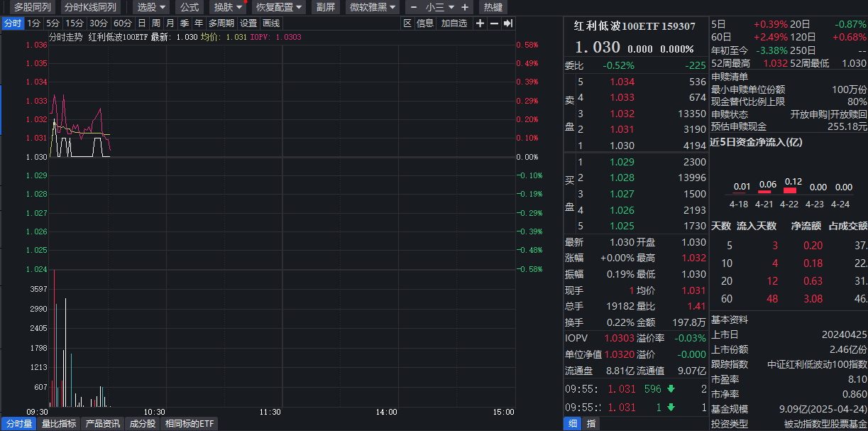
Task: Click the 加自选 button
Action: [x=454, y=23]
